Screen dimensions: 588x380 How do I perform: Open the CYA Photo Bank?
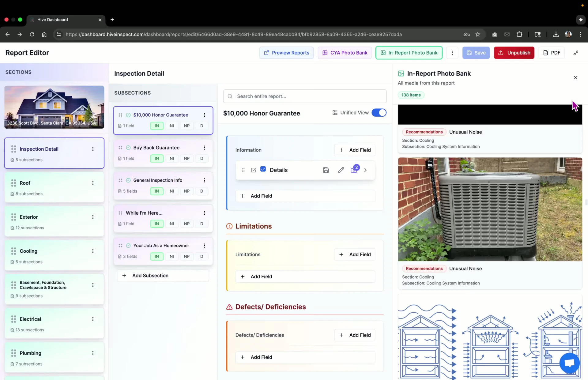point(345,53)
